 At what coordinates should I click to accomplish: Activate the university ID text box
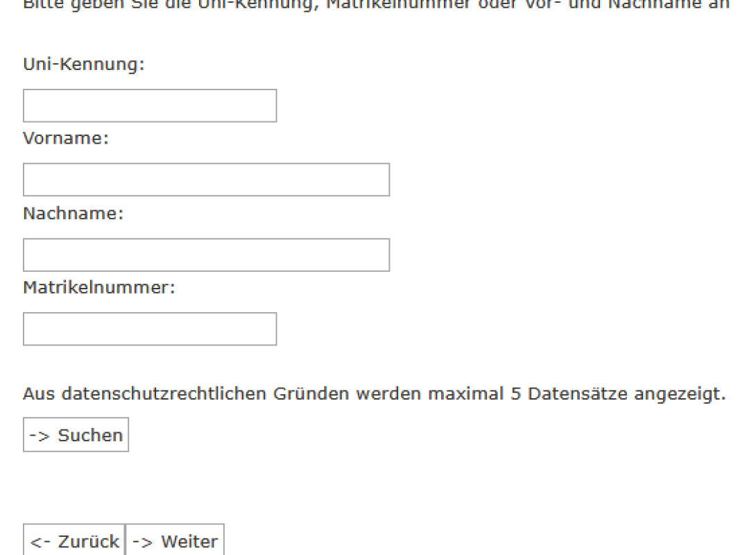[x=150, y=105]
